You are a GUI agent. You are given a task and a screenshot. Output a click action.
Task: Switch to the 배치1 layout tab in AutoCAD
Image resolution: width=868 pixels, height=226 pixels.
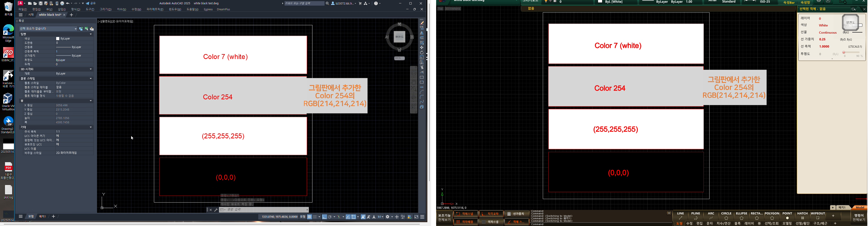tap(42, 217)
